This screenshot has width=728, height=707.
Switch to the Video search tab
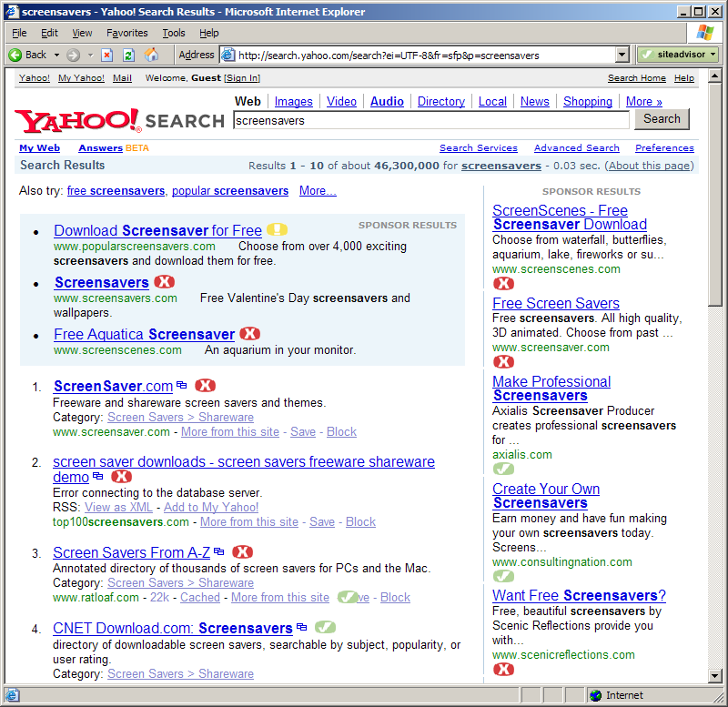tap(341, 101)
